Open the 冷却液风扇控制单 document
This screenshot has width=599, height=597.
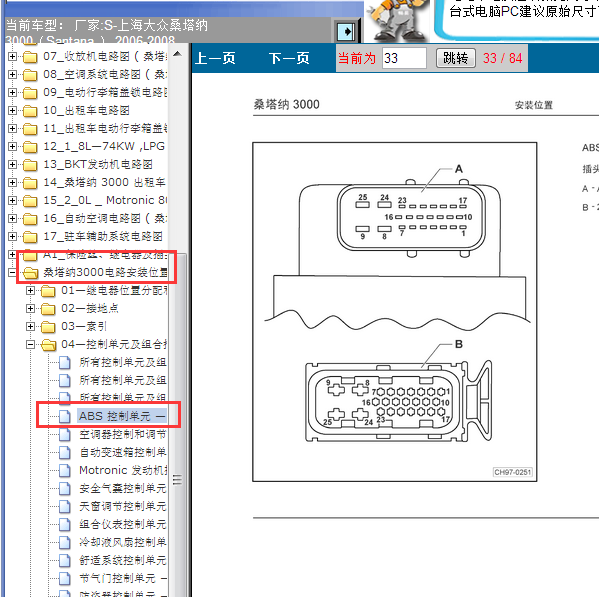pyautogui.click(x=123, y=542)
